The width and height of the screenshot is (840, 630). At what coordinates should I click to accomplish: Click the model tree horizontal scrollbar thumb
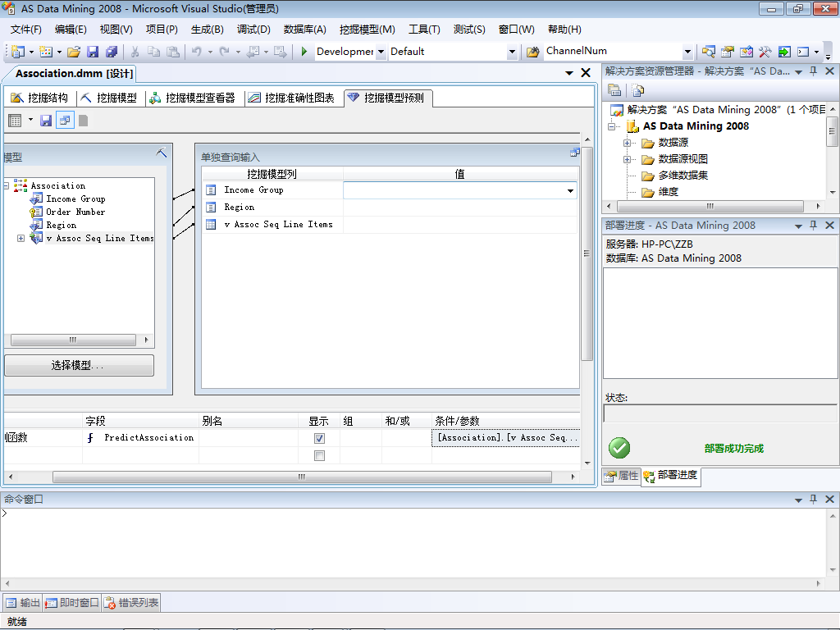coord(73,340)
